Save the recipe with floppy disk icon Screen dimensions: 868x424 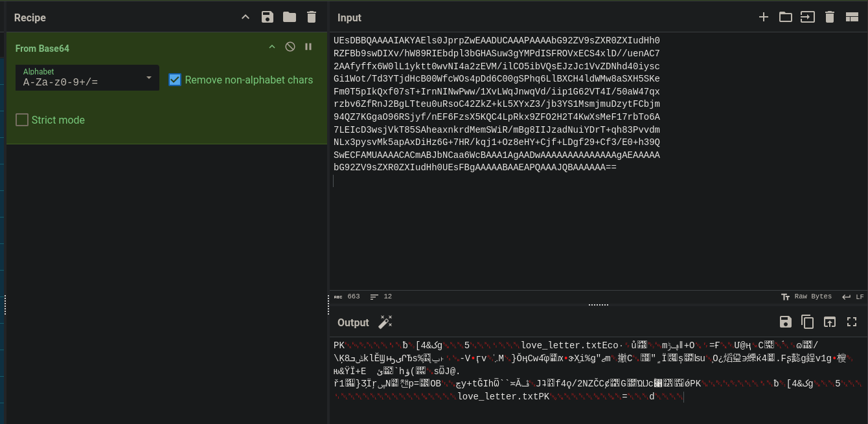click(268, 17)
